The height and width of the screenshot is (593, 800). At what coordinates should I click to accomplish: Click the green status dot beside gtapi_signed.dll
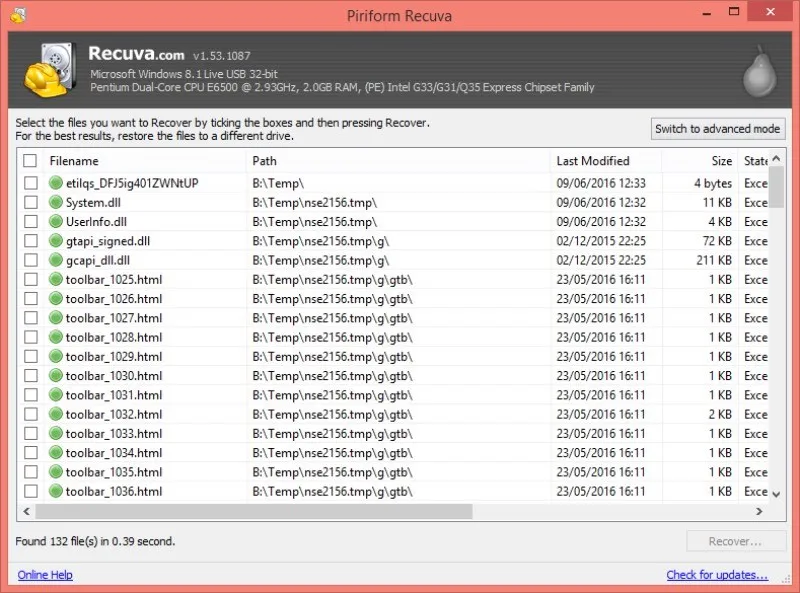pos(56,241)
